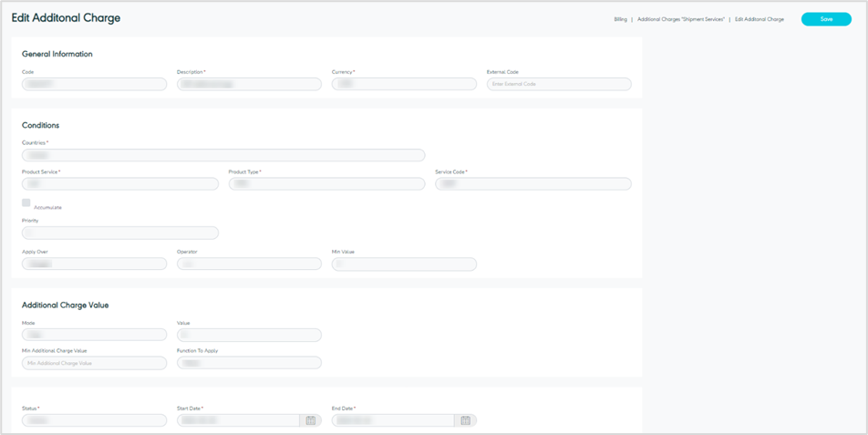Open the End Date calendar picker icon
868x435 pixels.
tap(465, 420)
